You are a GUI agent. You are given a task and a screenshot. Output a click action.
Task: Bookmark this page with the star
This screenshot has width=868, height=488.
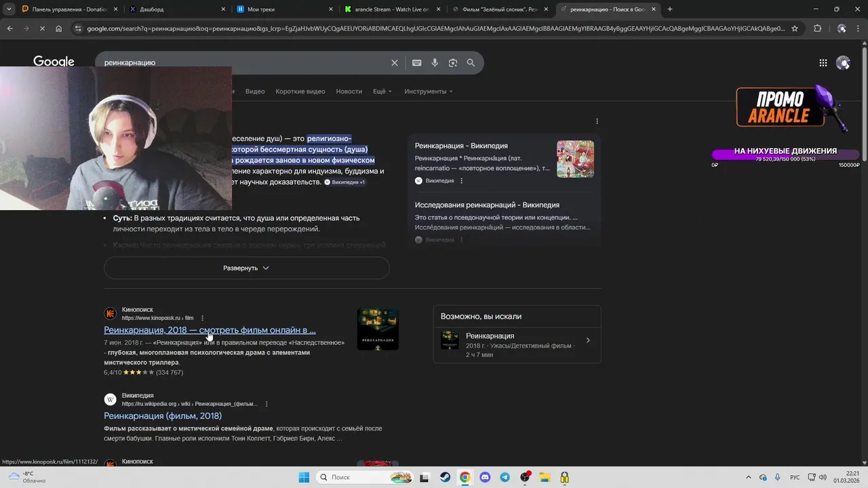pyautogui.click(x=795, y=28)
